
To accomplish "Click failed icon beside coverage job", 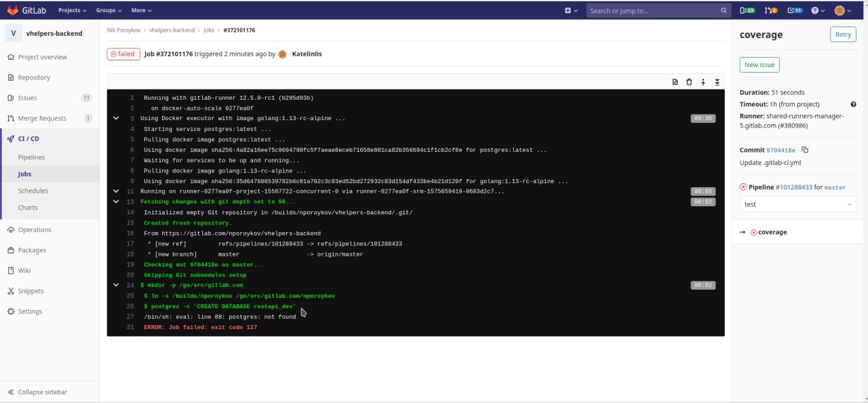I will click(x=753, y=232).
